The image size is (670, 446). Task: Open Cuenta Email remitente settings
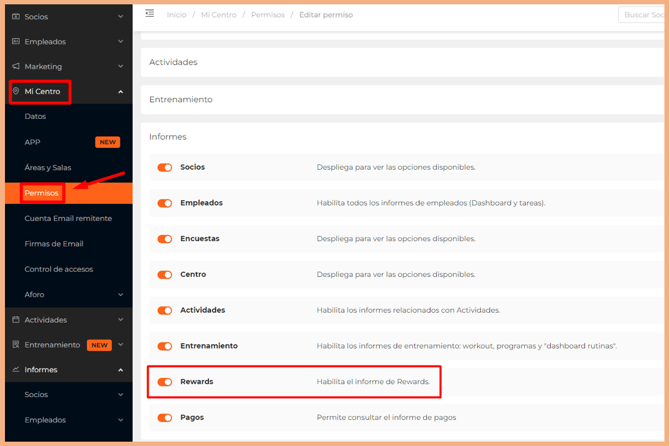point(68,218)
